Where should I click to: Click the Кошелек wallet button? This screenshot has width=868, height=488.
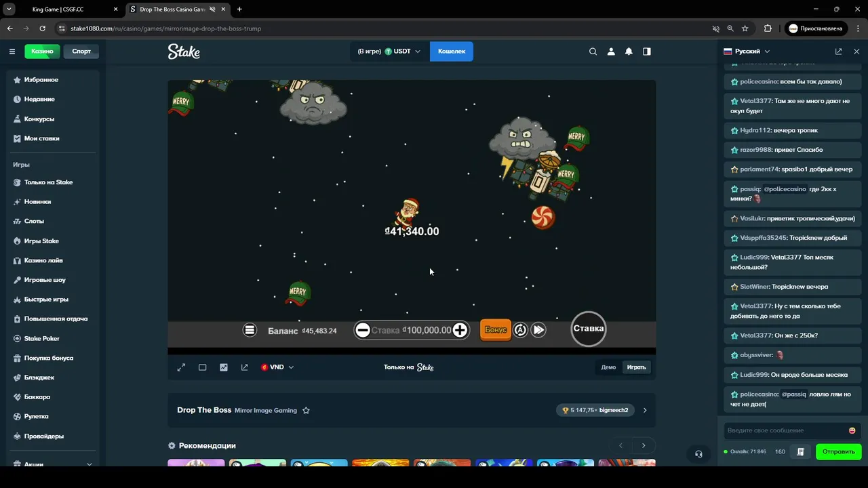tap(452, 52)
